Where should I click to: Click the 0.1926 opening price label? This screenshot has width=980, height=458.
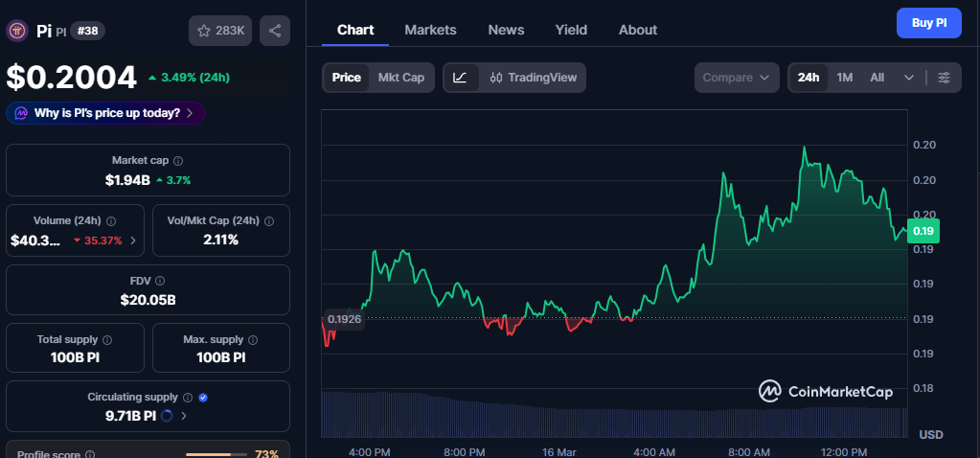point(344,319)
